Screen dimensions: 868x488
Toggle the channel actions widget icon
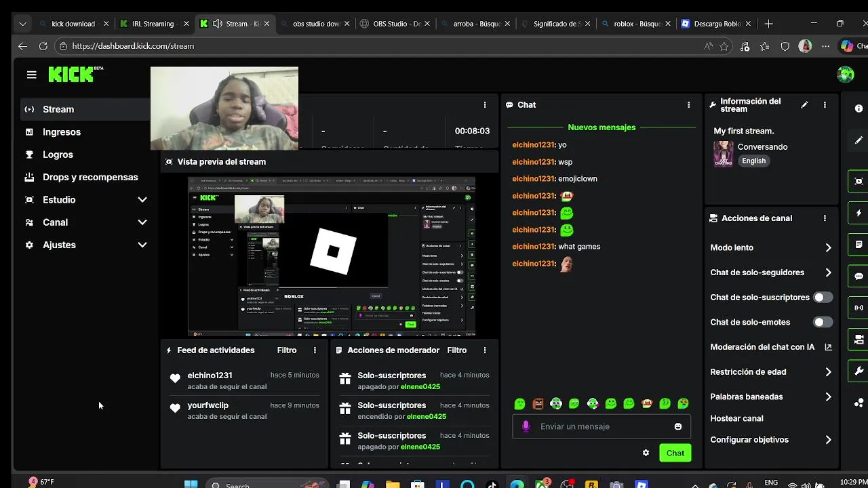pos(859,340)
